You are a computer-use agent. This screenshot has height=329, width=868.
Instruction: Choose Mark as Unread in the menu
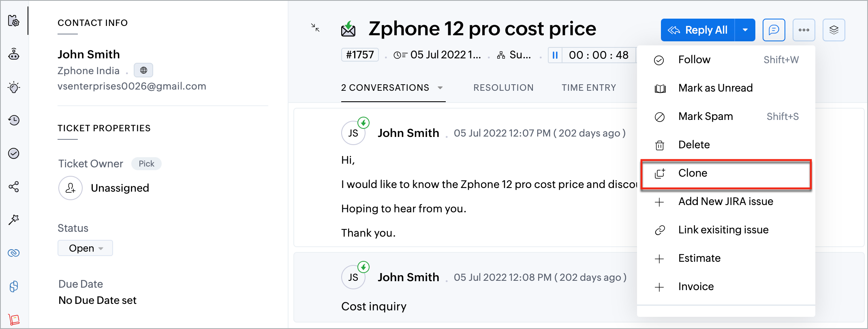click(715, 88)
